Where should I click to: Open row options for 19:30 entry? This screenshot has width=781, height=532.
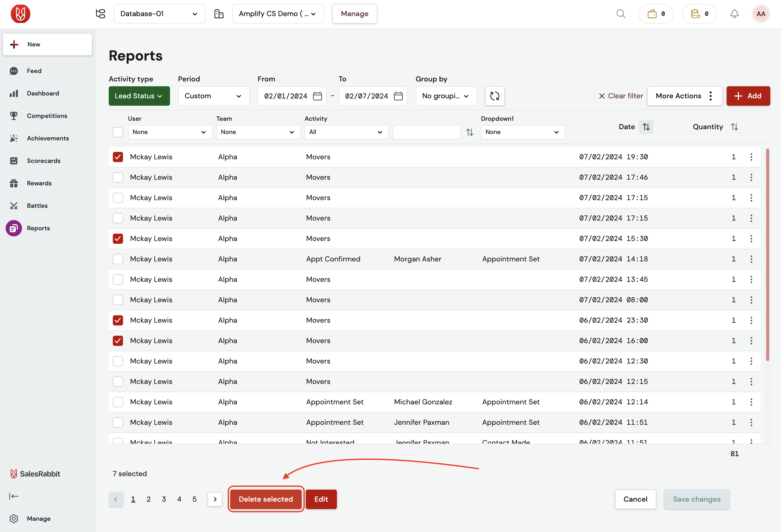pos(751,157)
